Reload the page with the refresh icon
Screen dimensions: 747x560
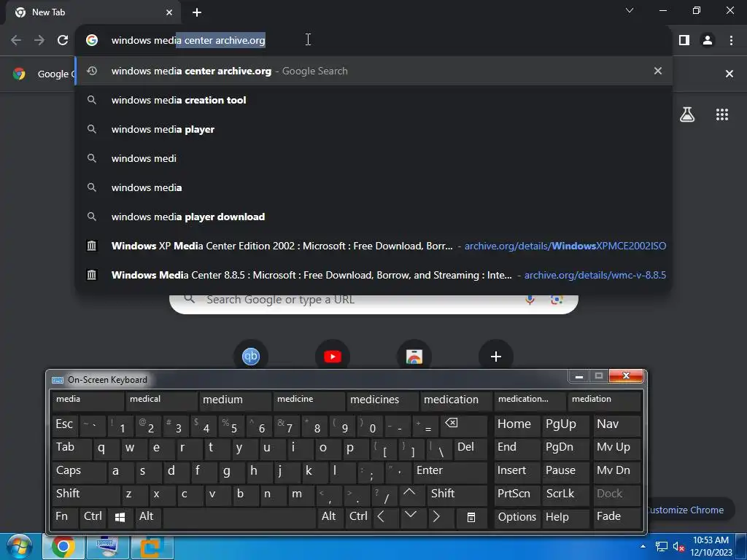point(63,40)
